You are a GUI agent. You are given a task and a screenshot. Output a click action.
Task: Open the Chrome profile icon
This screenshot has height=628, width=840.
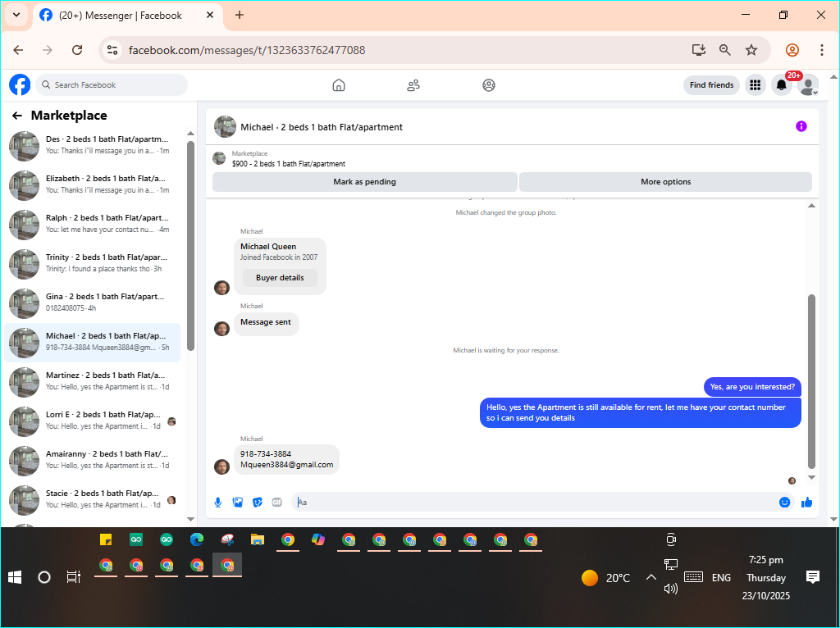pos(792,50)
